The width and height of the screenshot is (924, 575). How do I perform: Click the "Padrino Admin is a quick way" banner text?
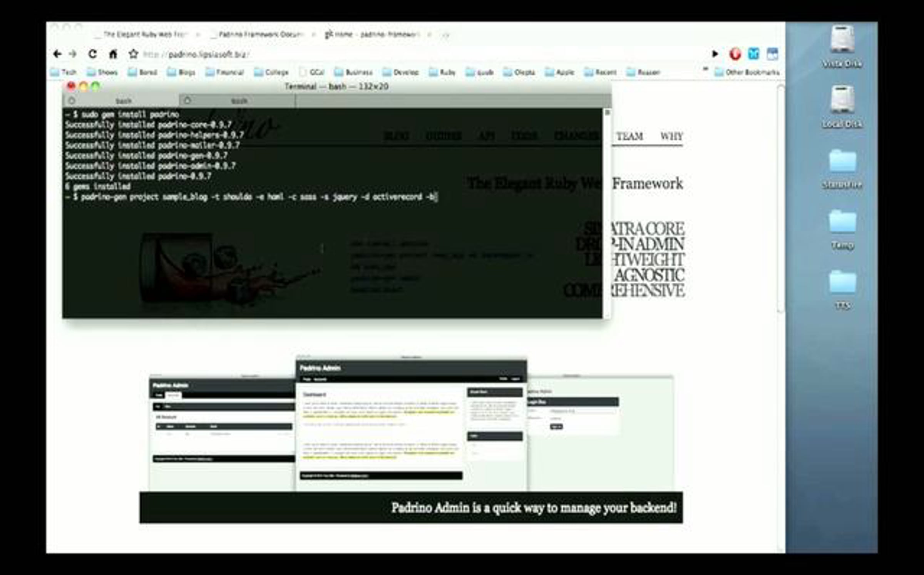point(534,508)
